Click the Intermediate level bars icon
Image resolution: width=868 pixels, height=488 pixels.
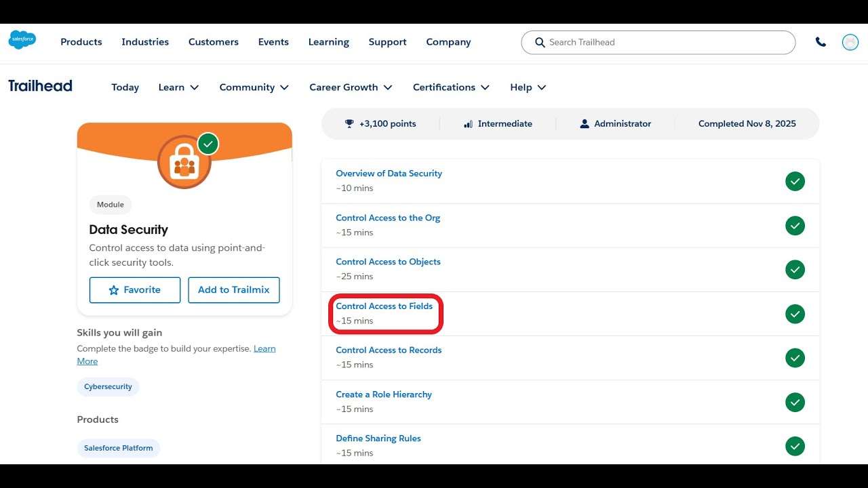[x=468, y=124]
